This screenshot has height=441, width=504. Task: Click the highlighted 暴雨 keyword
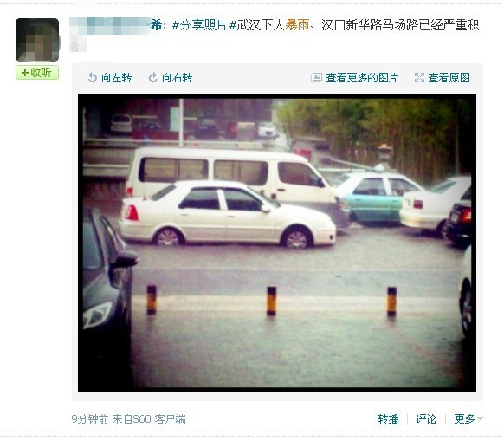297,25
